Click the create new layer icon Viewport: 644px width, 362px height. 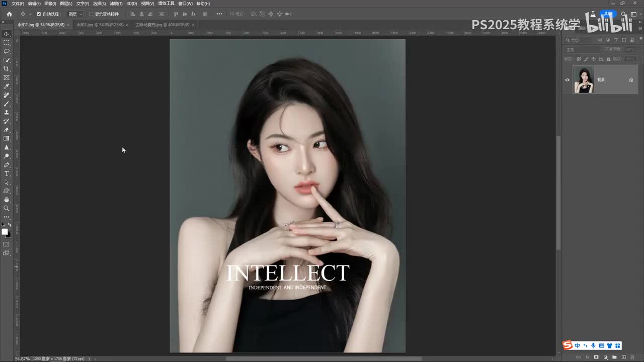click(623, 357)
